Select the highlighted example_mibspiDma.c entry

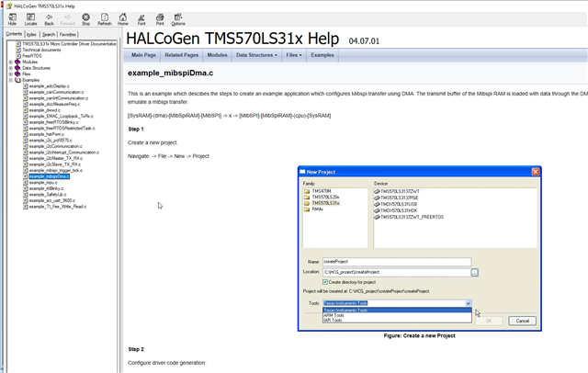click(49, 176)
